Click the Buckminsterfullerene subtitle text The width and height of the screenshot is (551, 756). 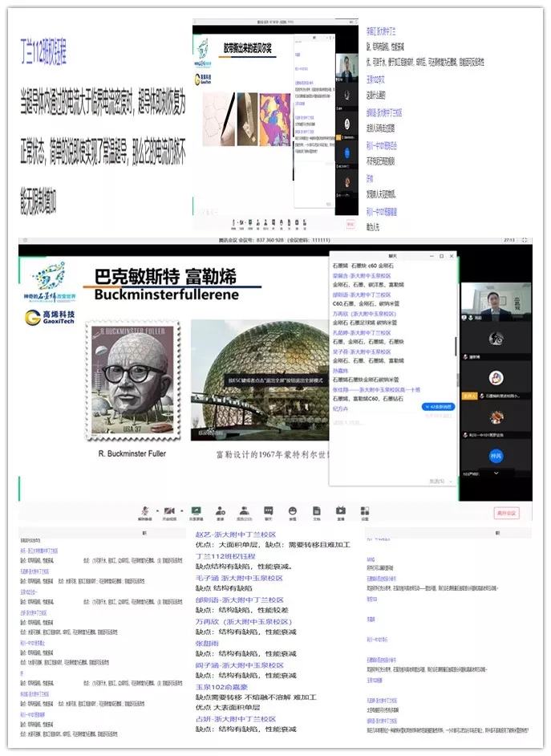[x=166, y=295]
